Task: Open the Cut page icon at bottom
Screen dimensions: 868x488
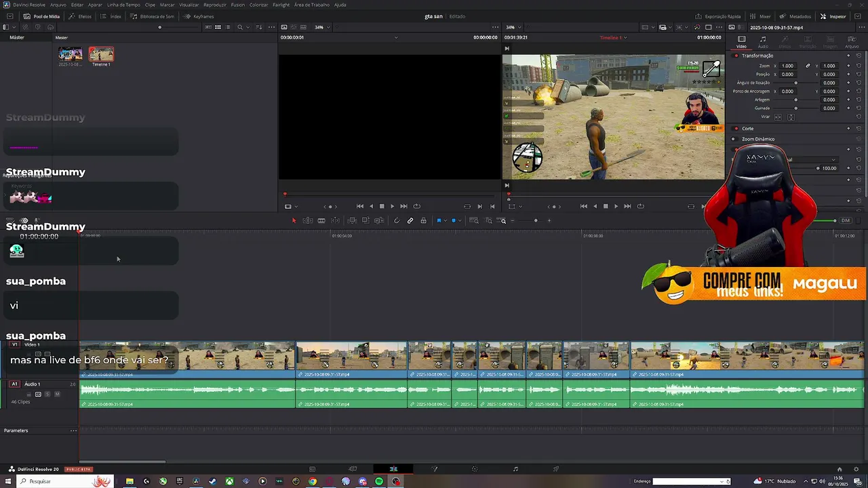Action: [x=353, y=469]
